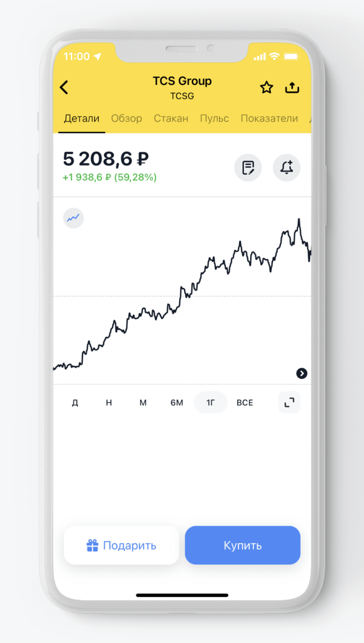This screenshot has height=643, width=364.
Task: Tap the Купить button
Action: [243, 545]
